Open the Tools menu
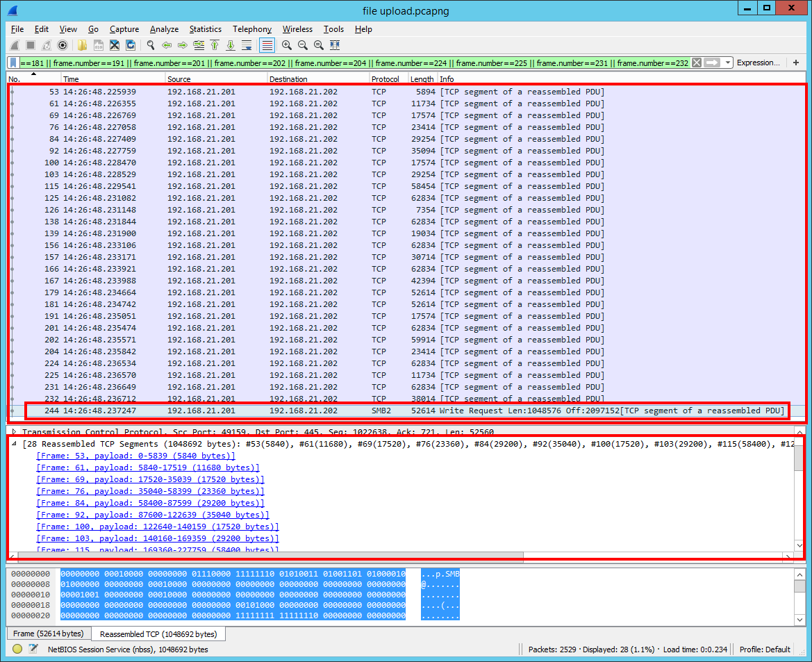Viewport: 812px width, 662px height. click(333, 29)
